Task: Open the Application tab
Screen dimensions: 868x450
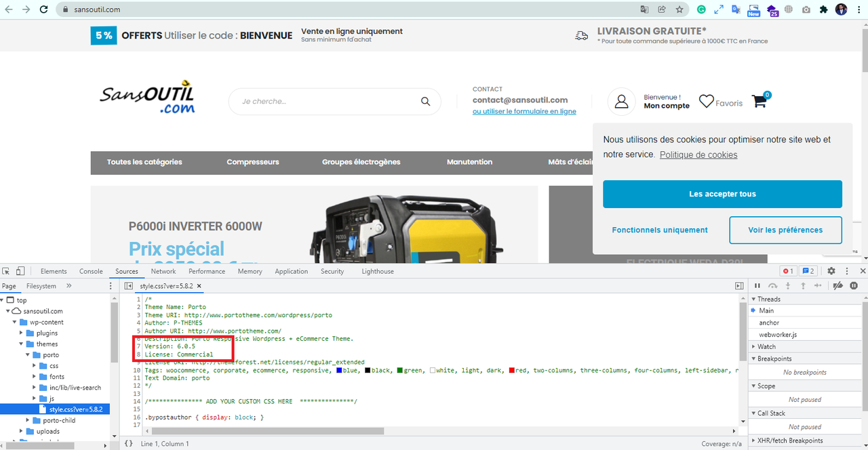Action: 292,271
